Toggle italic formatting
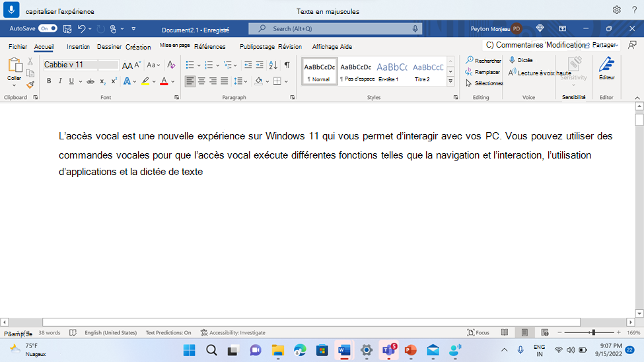 [x=60, y=81]
